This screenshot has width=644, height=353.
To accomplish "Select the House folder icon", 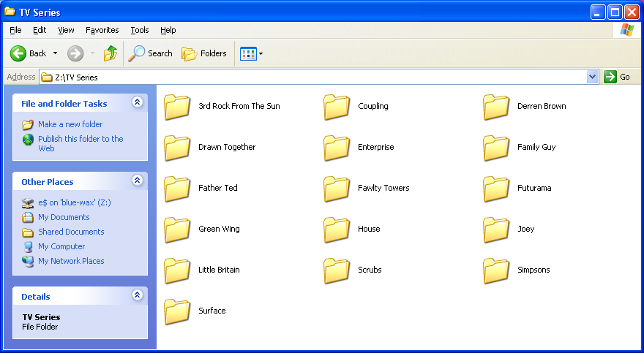I will click(337, 230).
